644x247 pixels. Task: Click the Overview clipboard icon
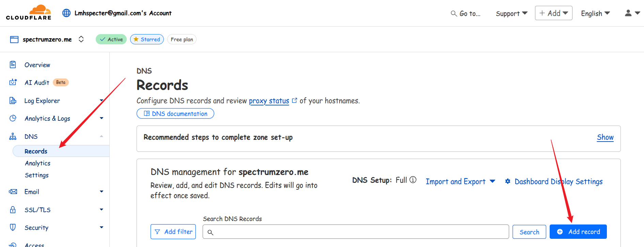[x=13, y=64]
